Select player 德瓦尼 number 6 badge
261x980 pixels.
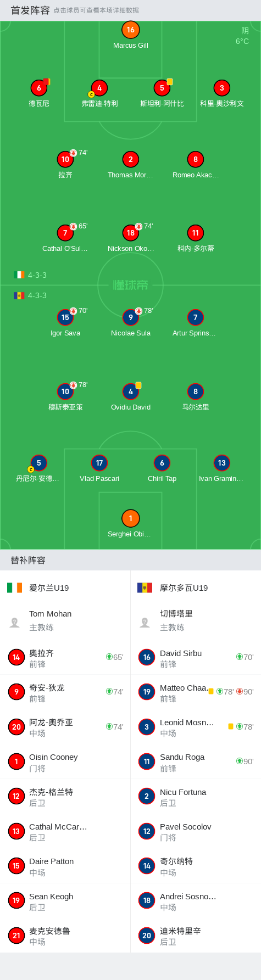pyautogui.click(x=39, y=88)
